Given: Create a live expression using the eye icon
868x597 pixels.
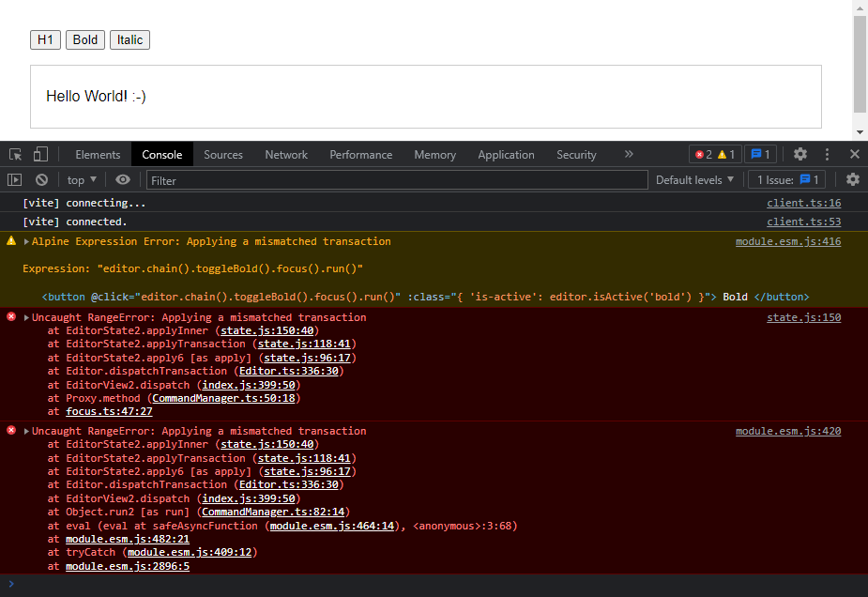Looking at the screenshot, I should pos(122,179).
